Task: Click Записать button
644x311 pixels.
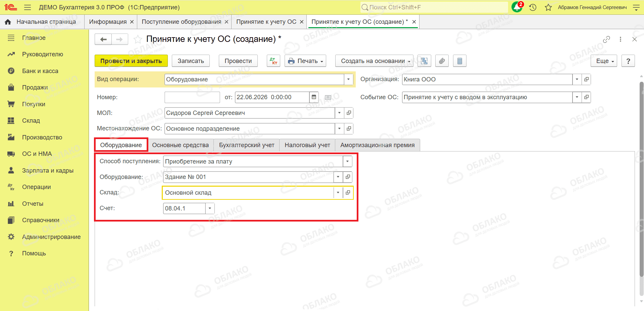Action: click(191, 61)
